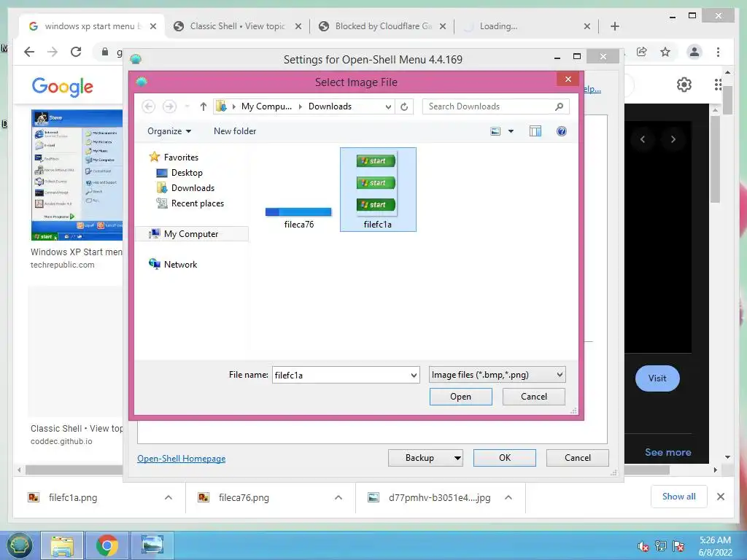Open a new Chrome tab

point(614,26)
